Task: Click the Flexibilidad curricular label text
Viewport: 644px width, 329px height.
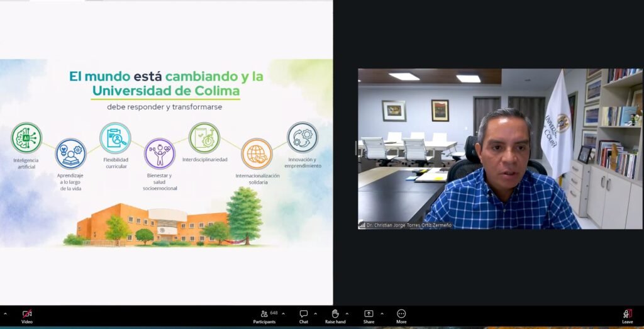Action: pyautogui.click(x=116, y=163)
